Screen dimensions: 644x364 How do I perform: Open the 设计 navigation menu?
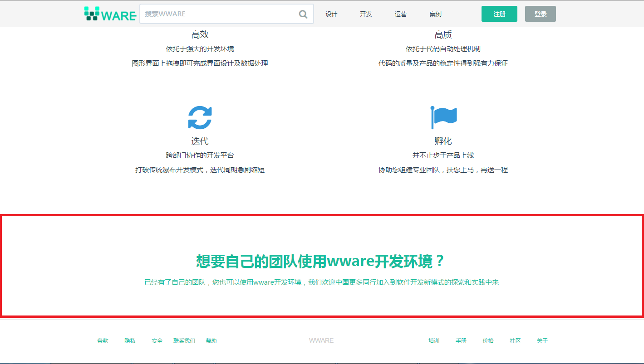[331, 14]
